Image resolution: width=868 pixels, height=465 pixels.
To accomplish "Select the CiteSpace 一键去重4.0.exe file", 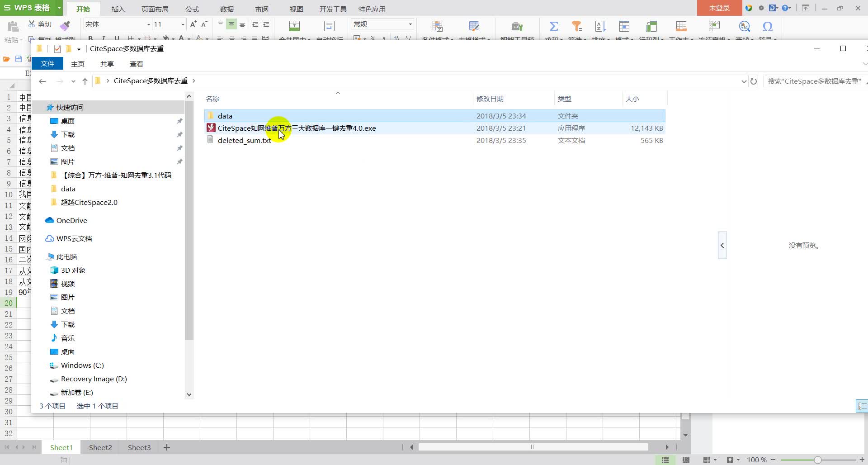I will [x=434, y=128].
